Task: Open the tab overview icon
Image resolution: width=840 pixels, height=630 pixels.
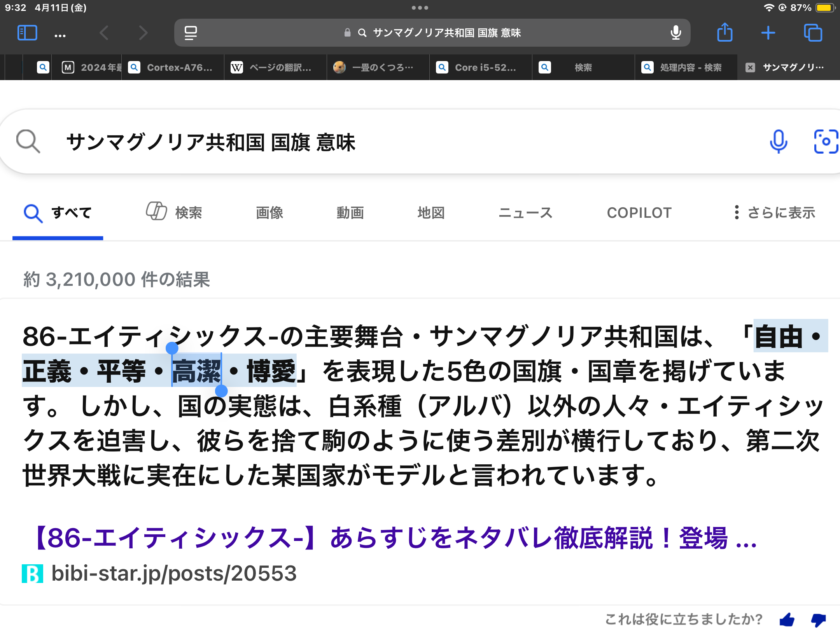Action: 813,33
